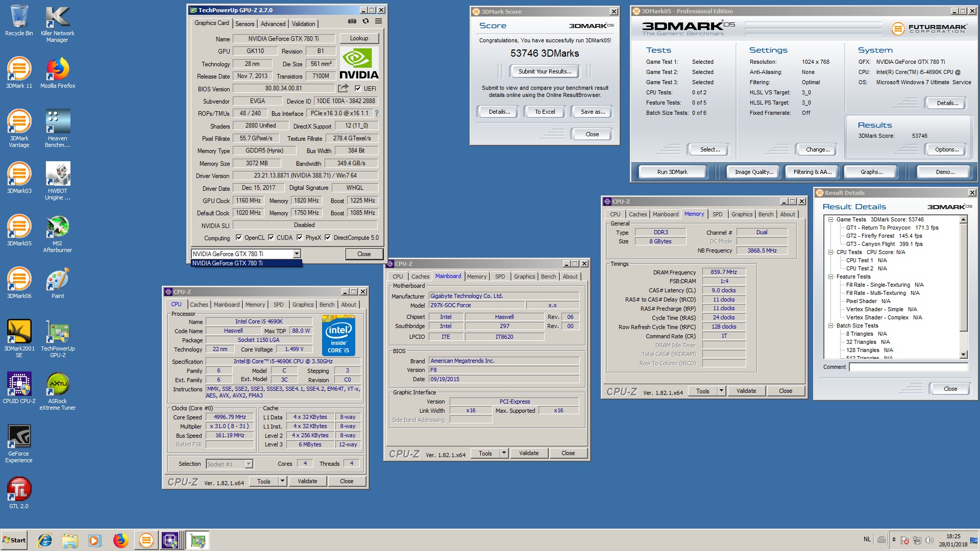Click the Run 3DMark button
Screen dimensions: 980x551
coord(672,172)
